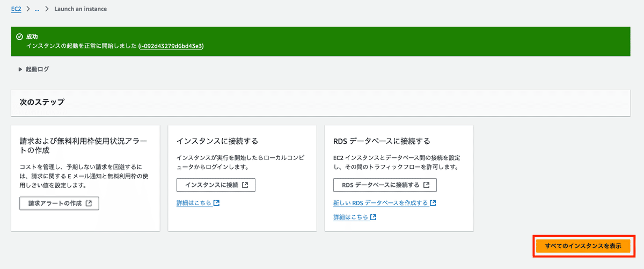Click the success checkmark icon in the green banner
Image resolution: width=644 pixels, height=269 pixels.
(19, 37)
